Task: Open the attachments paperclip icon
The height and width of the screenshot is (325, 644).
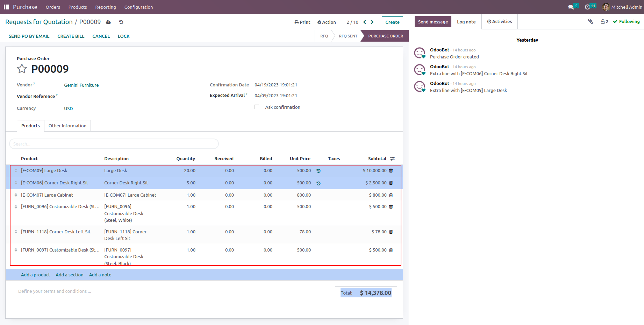Action: point(590,22)
